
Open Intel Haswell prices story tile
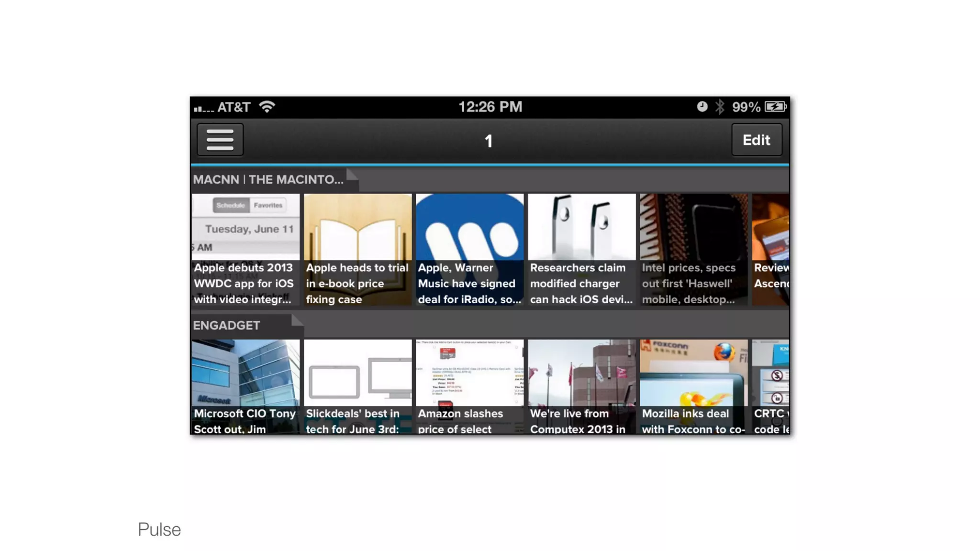pos(693,250)
